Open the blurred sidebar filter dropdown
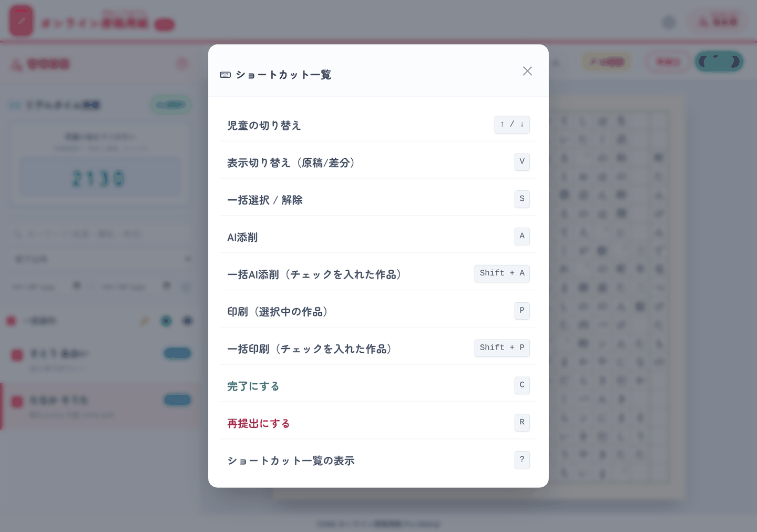Viewport: 757px width, 532px height. click(x=101, y=259)
